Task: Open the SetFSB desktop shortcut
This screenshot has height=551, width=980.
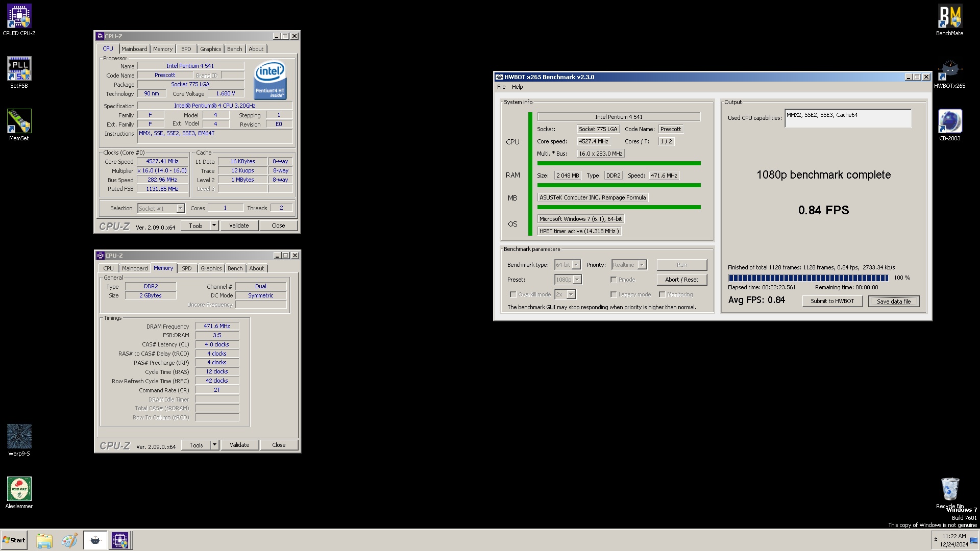Action: [x=19, y=72]
